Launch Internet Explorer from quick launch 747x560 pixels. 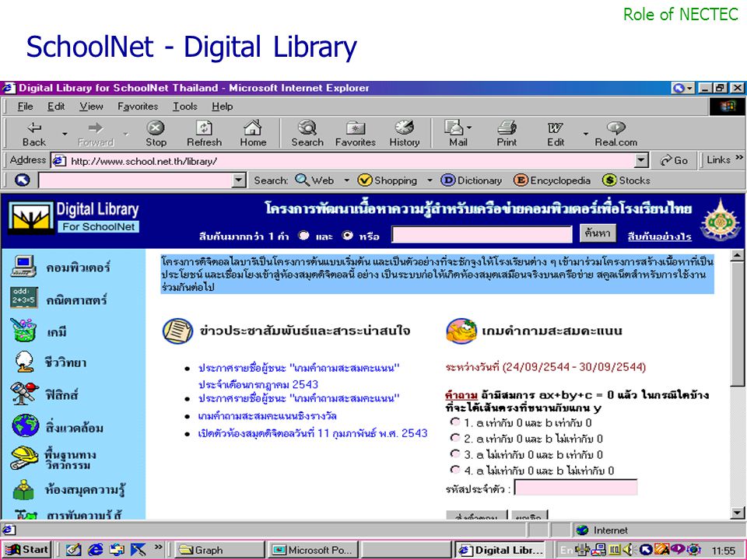coord(95,550)
